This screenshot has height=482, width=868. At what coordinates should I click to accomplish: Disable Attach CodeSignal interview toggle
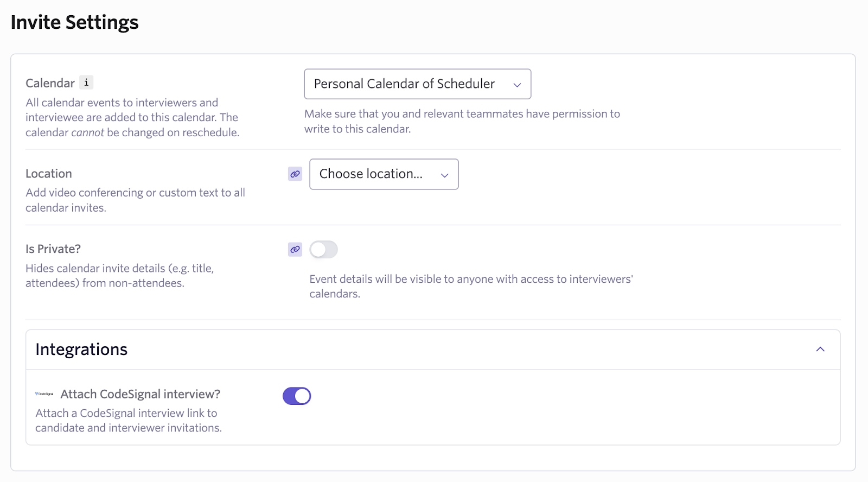[297, 396]
